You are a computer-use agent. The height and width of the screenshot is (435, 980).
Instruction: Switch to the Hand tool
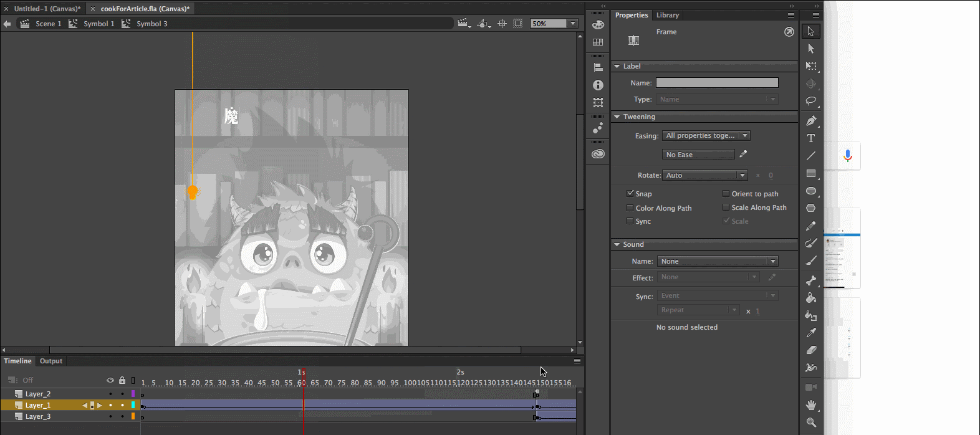[x=810, y=405]
